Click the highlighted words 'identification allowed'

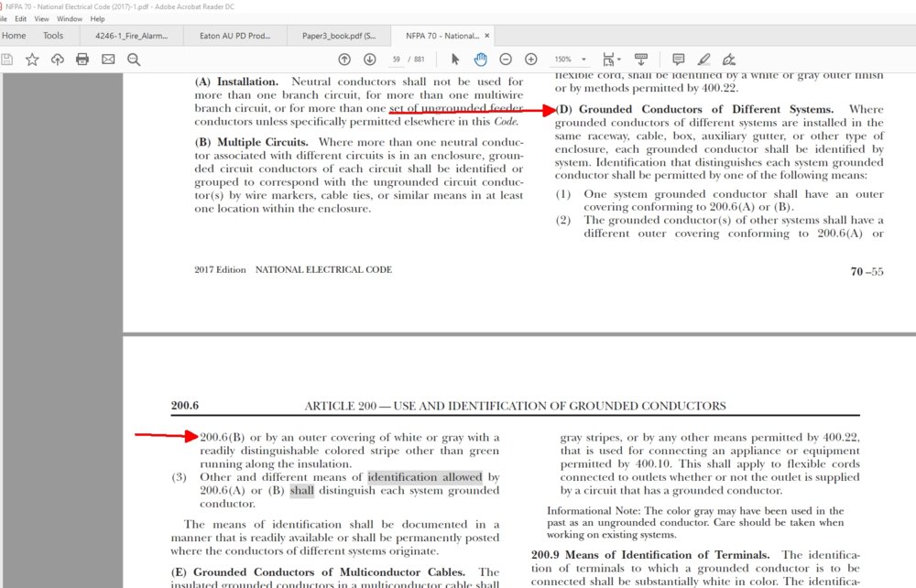(x=425, y=477)
